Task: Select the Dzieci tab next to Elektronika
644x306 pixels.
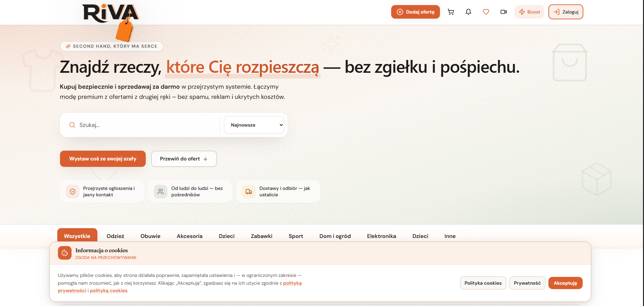Action: pyautogui.click(x=420, y=236)
